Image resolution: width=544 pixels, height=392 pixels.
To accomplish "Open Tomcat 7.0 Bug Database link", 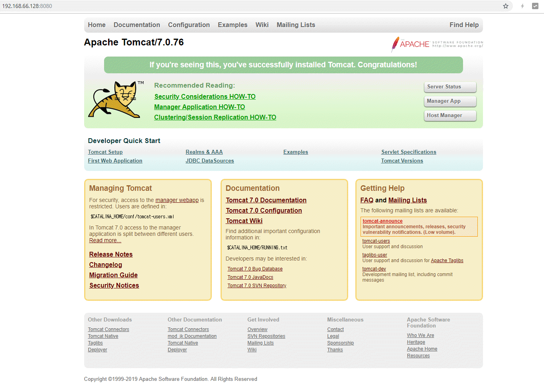I will tap(255, 269).
